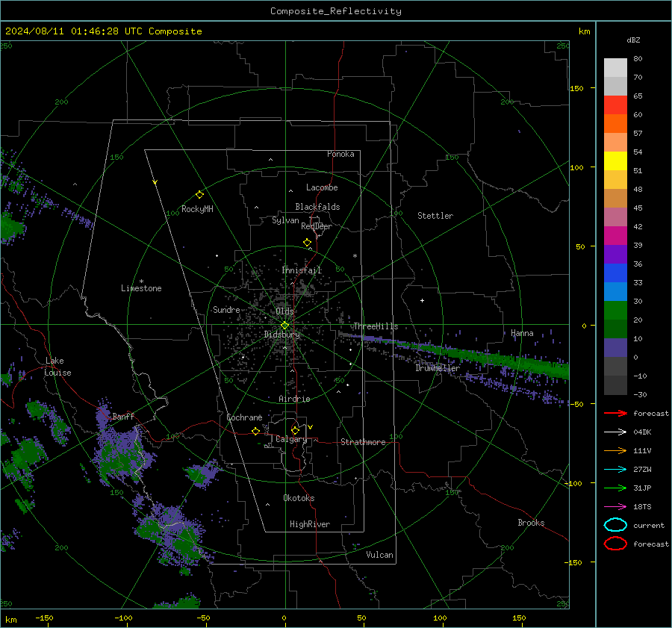The image size is (672, 628).
Task: Select the light gray 80 dBZ swatch
Action: click(x=615, y=68)
